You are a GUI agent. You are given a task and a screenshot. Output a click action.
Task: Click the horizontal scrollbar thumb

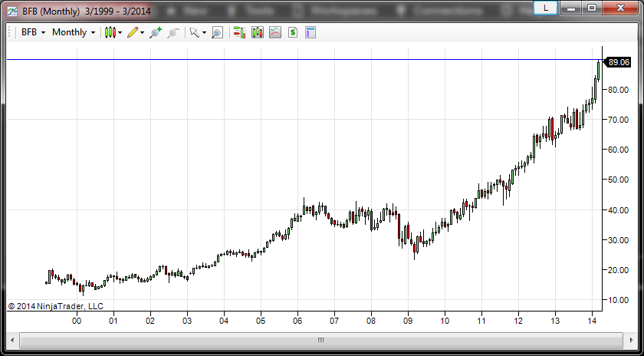click(321, 341)
